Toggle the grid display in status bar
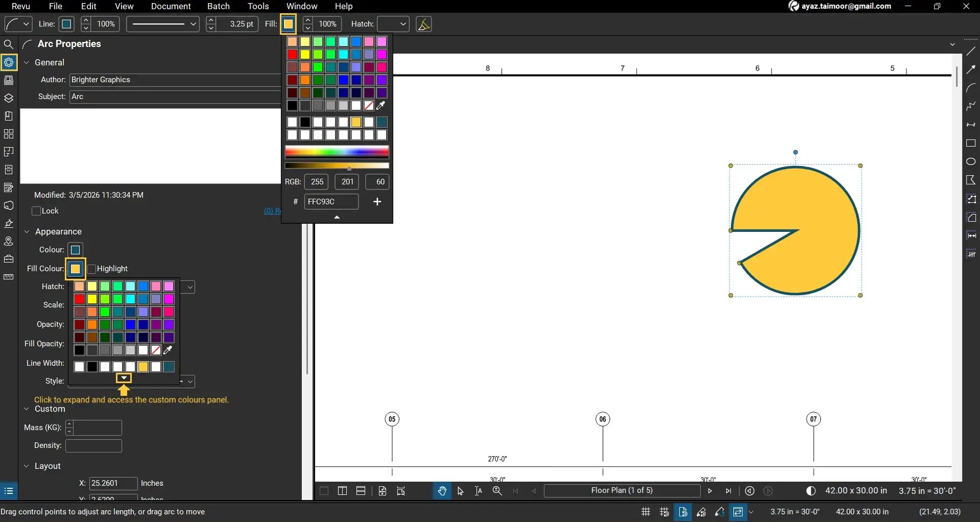 pyautogui.click(x=646, y=512)
